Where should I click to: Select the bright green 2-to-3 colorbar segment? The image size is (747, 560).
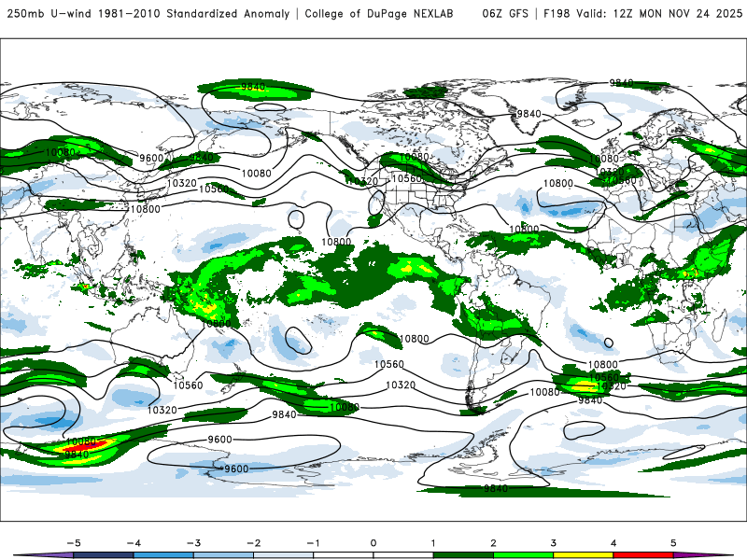(x=523, y=555)
